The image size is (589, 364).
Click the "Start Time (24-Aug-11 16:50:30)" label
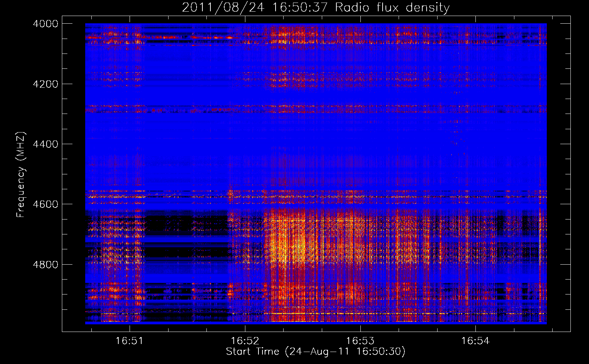(316, 352)
